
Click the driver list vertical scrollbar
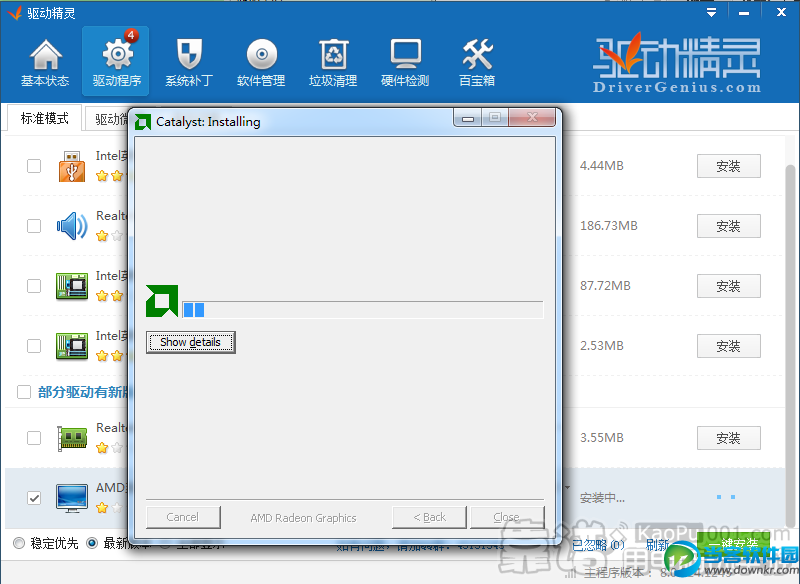click(790, 346)
